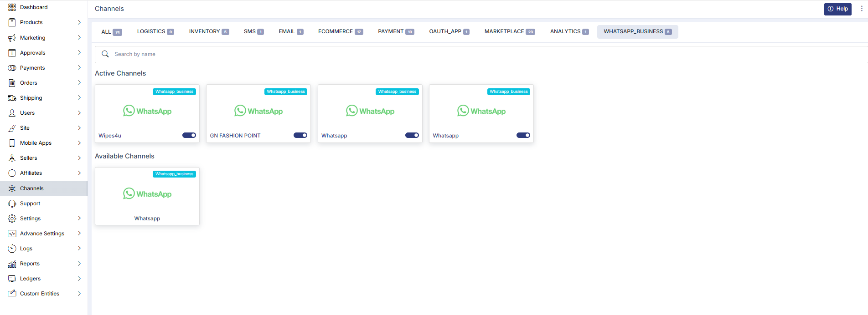Disable the Wipes4u channel toggle
The height and width of the screenshot is (315, 868).
click(189, 135)
